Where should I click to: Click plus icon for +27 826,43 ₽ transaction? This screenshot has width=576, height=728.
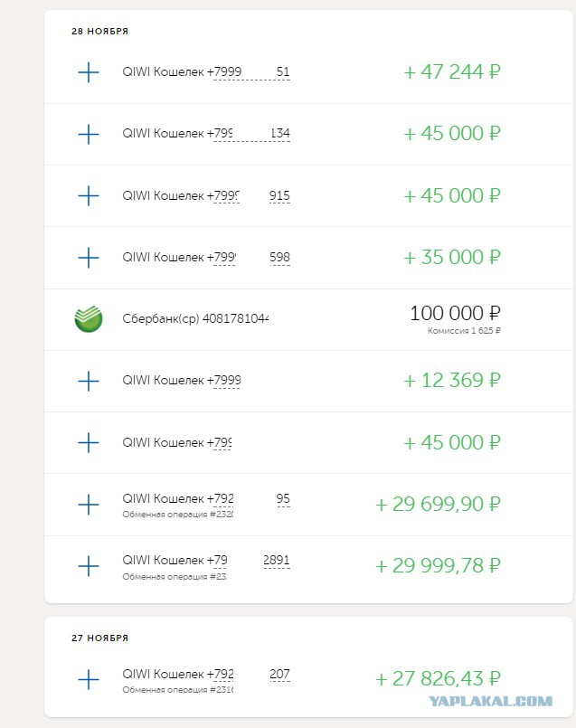(x=89, y=680)
